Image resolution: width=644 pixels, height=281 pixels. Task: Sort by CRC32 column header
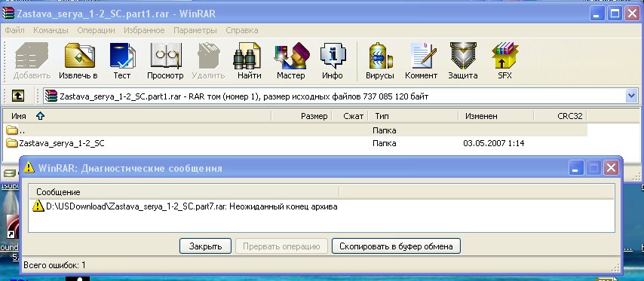(x=560, y=116)
